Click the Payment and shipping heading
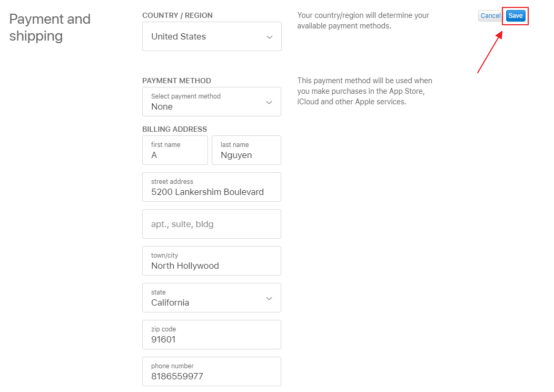The height and width of the screenshot is (392, 554). 50,27
